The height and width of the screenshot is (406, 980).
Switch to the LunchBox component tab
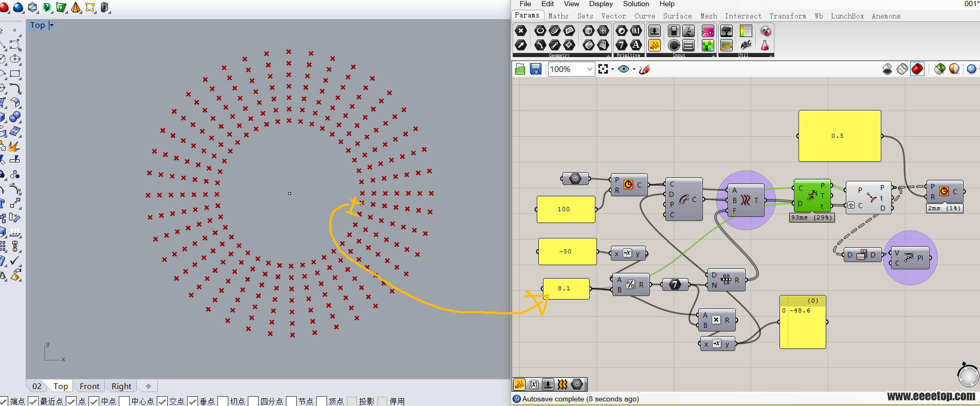click(x=847, y=16)
